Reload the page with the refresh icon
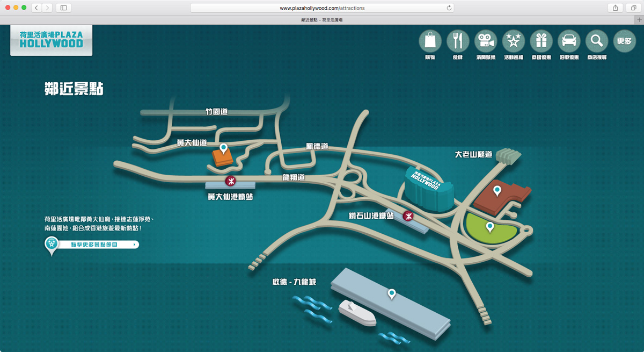644x352 pixels. click(x=449, y=8)
